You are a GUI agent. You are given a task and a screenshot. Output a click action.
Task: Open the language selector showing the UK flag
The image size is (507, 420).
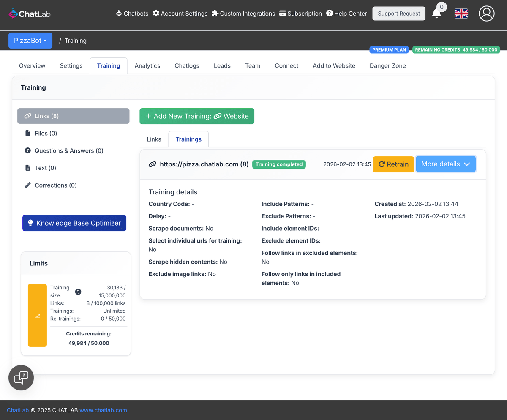click(461, 14)
